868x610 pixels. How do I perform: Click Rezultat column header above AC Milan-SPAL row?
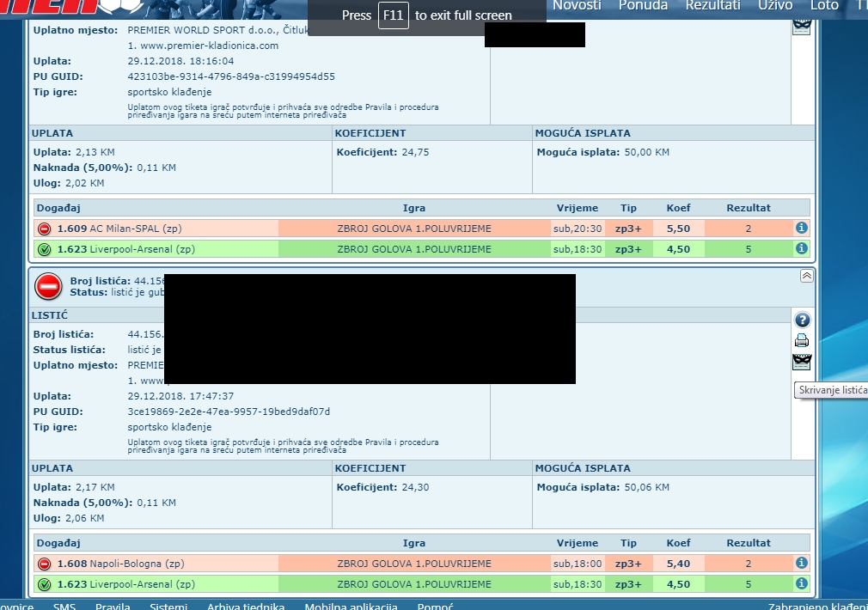749,208
